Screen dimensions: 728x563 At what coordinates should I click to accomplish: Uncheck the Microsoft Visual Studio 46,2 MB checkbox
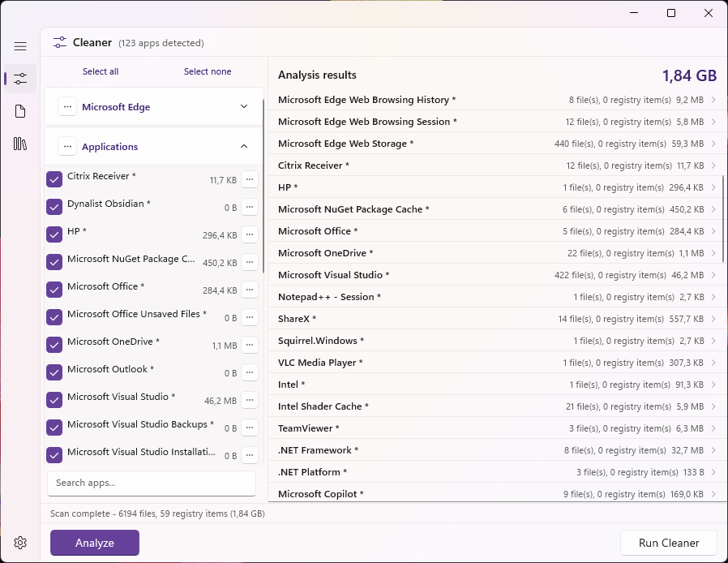pos(54,400)
